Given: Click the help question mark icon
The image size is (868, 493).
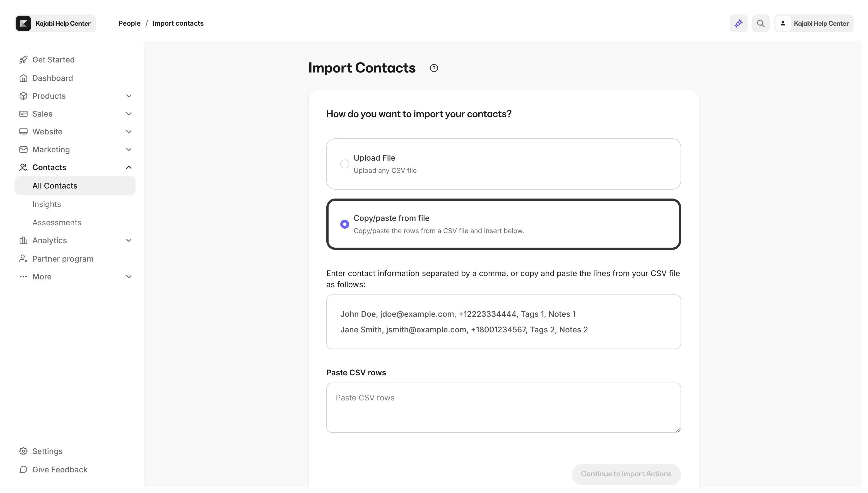Looking at the screenshot, I should point(434,68).
